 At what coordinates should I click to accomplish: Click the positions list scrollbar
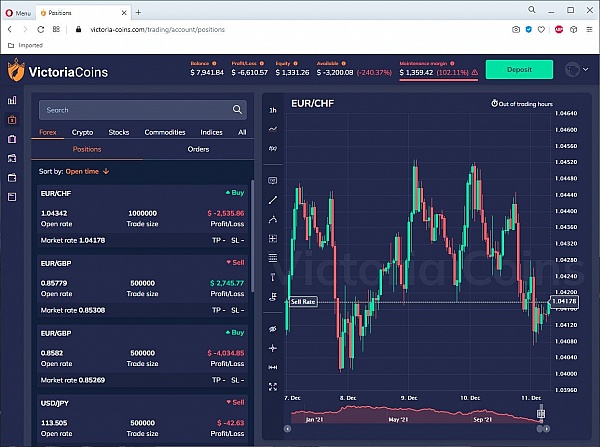[252, 236]
